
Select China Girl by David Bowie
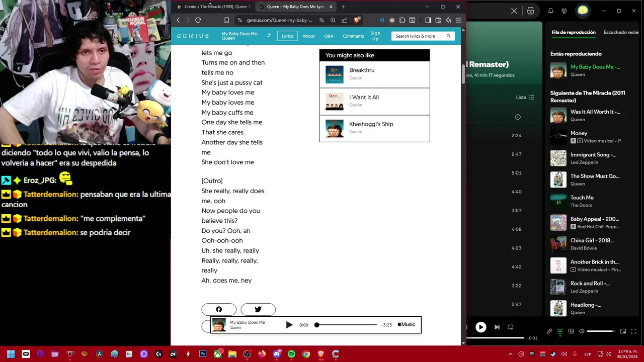click(593, 244)
